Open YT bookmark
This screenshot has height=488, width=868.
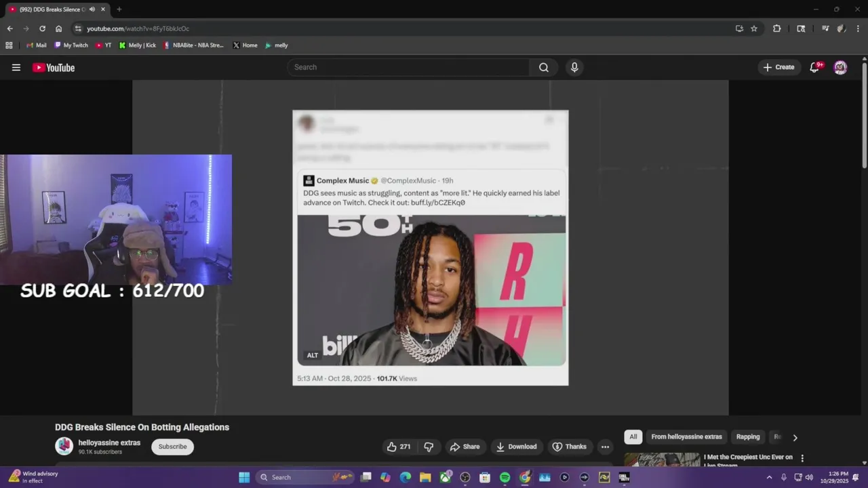point(104,45)
